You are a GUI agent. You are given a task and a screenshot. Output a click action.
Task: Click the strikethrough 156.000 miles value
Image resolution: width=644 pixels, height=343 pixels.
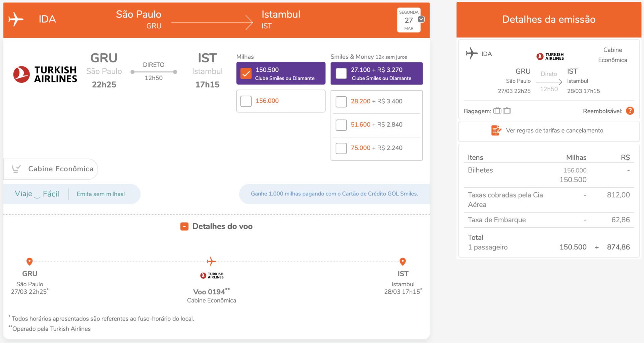coord(575,170)
